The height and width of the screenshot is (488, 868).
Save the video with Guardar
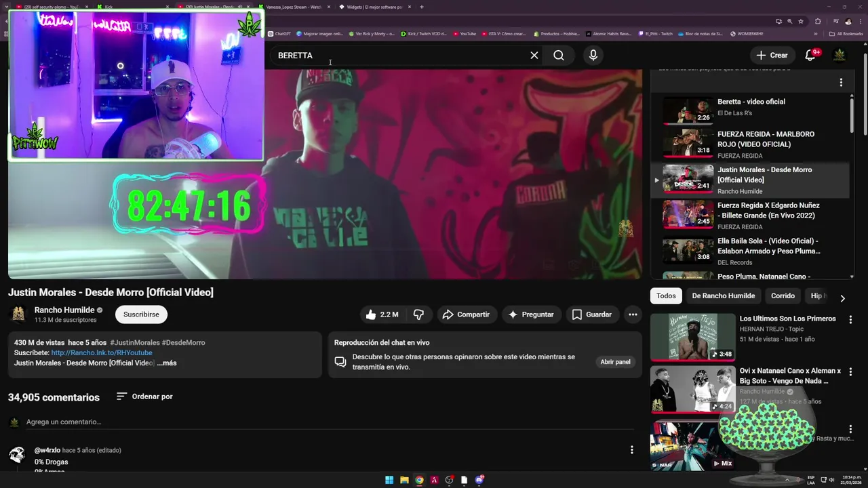pyautogui.click(x=592, y=314)
